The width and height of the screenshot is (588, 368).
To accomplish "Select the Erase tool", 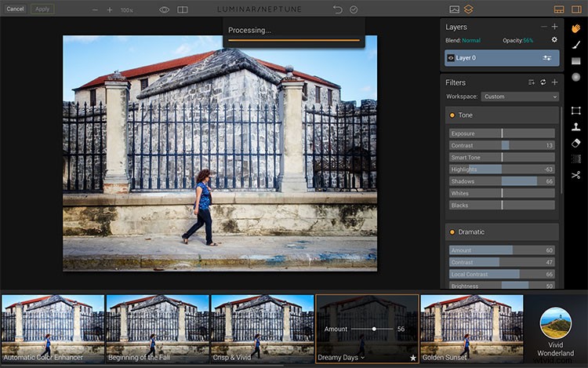I will click(576, 143).
